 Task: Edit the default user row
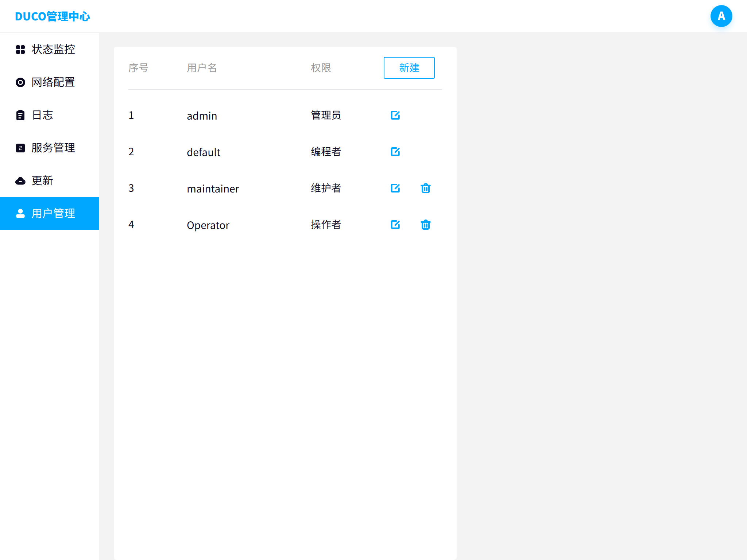coord(395,152)
